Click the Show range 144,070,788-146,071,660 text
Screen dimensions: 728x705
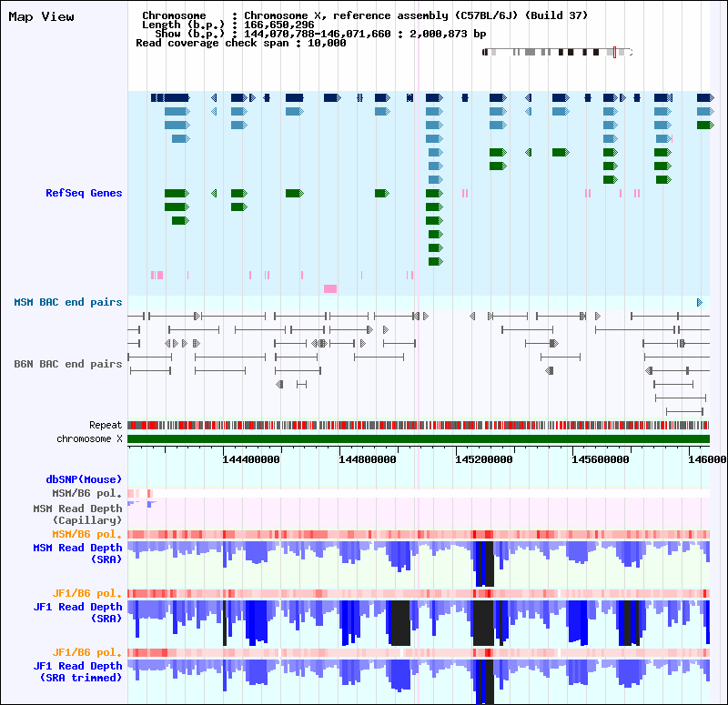(318, 34)
